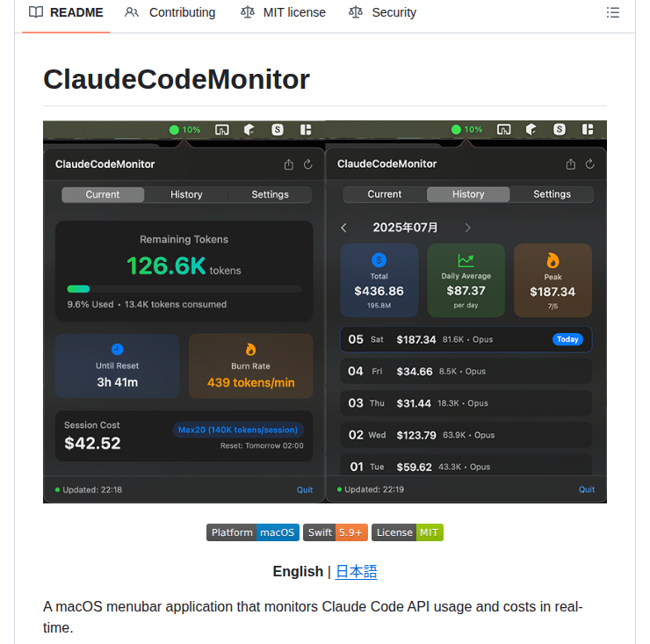Click the Swift 5.9+ badge
This screenshot has height=644, width=650.
(x=336, y=532)
